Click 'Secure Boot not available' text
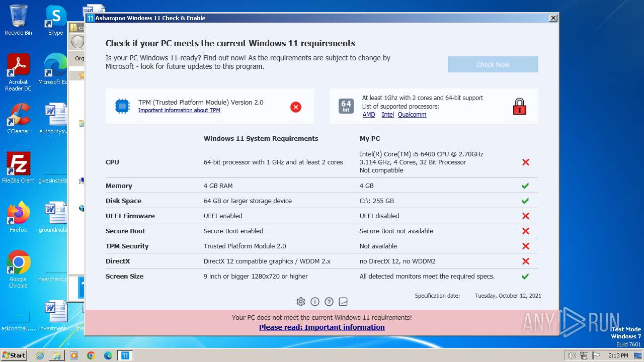 click(x=396, y=231)
